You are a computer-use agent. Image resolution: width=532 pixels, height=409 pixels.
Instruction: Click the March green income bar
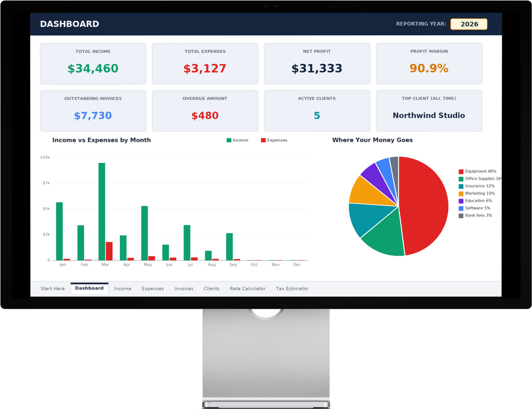click(102, 212)
